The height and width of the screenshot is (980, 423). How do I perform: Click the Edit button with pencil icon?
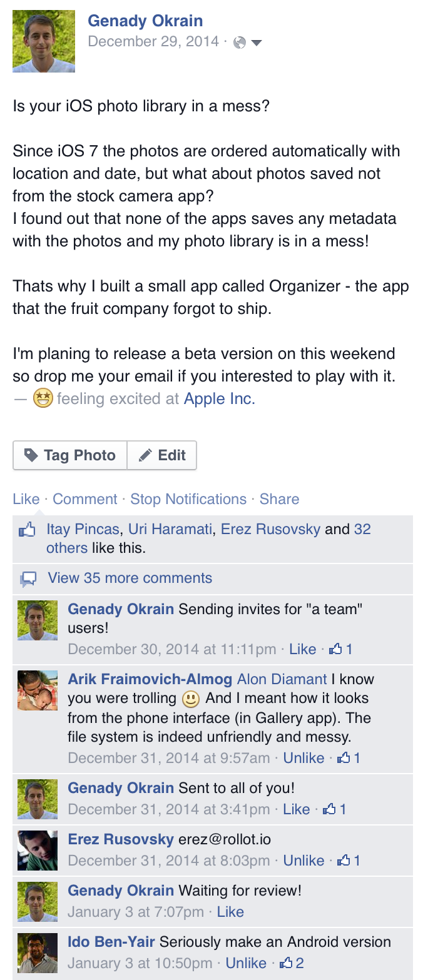click(162, 455)
